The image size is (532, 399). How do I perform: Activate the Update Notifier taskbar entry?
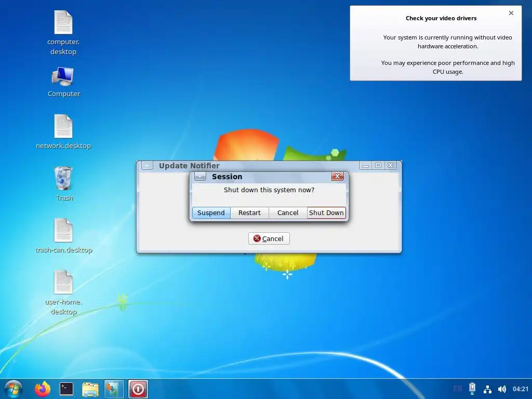[114, 389]
